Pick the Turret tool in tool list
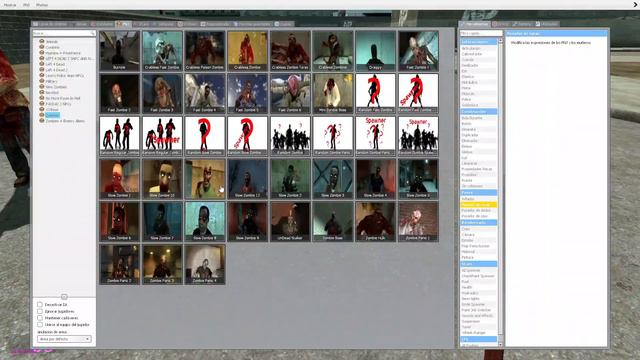This screenshot has height=360, width=640. coord(478,327)
